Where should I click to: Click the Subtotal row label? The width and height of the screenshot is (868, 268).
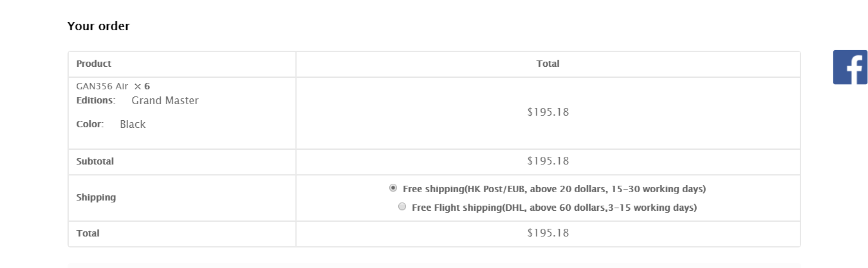(x=95, y=161)
